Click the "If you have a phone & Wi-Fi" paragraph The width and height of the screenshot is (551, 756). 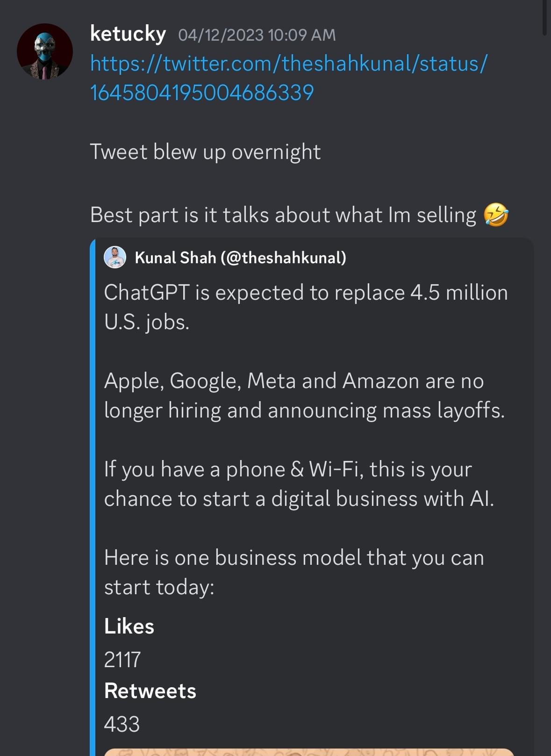[299, 483]
